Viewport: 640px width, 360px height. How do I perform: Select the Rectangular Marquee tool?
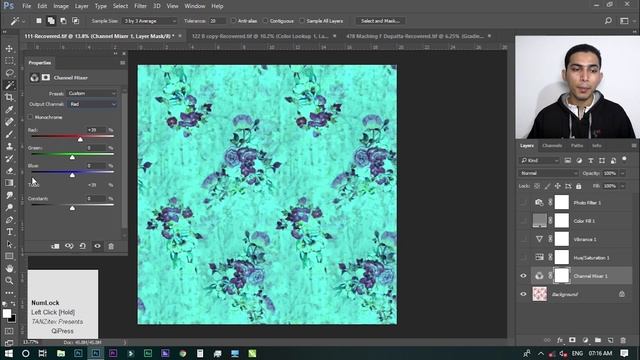pyautogui.click(x=9, y=61)
